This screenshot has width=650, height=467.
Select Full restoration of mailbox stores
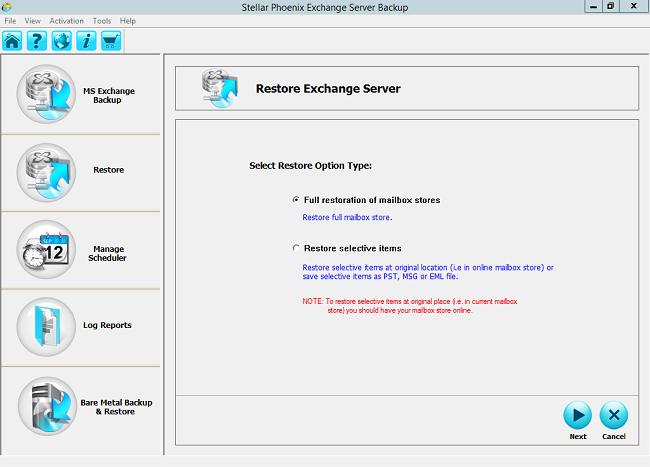click(296, 200)
